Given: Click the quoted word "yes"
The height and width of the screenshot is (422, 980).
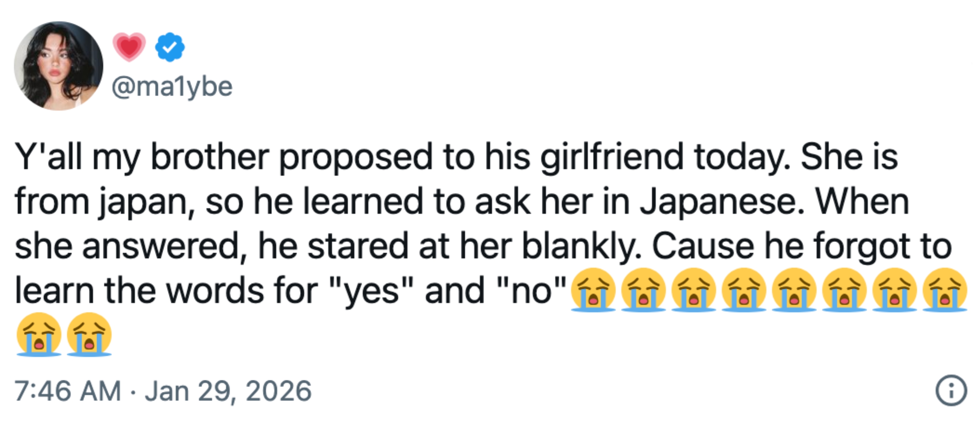Looking at the screenshot, I should pos(371,291).
